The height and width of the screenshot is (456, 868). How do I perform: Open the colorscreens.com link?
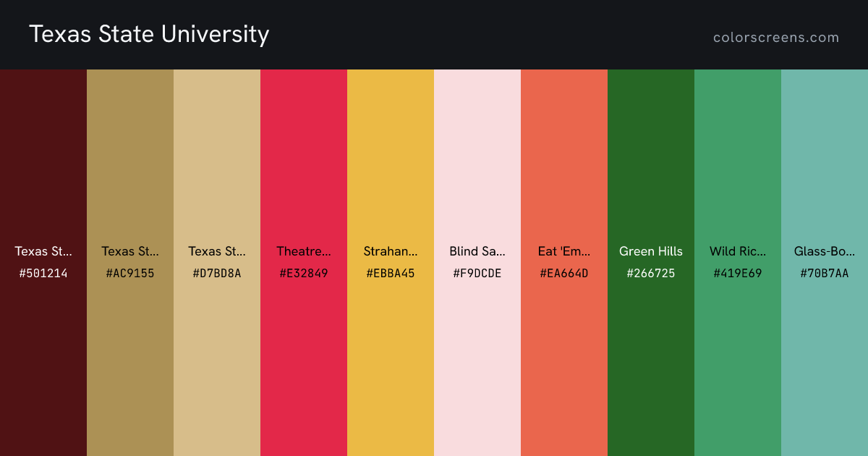click(776, 38)
